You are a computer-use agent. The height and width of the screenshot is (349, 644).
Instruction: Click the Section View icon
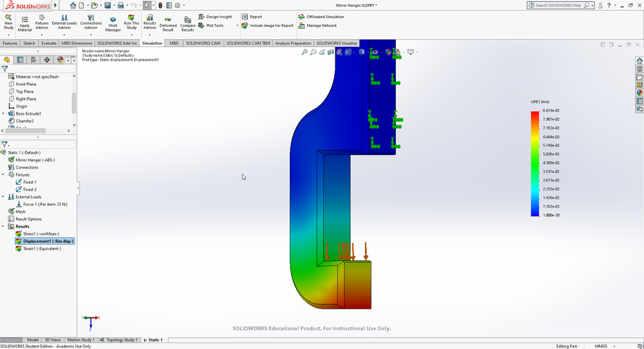pos(331,52)
